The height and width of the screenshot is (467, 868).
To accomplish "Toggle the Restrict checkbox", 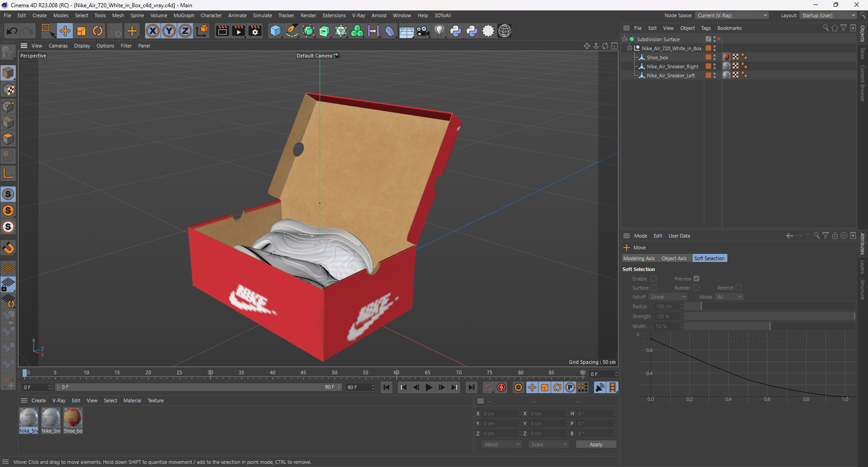I will 738,288.
